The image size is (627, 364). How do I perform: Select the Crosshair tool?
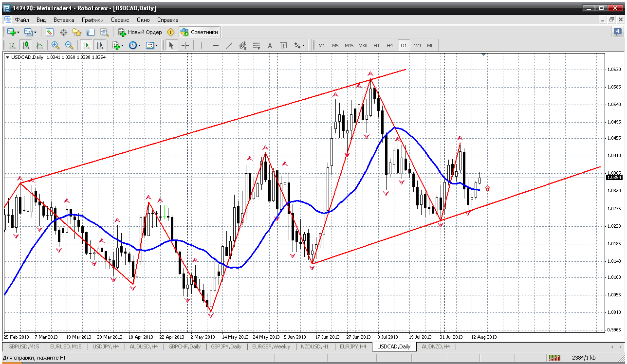185,45
